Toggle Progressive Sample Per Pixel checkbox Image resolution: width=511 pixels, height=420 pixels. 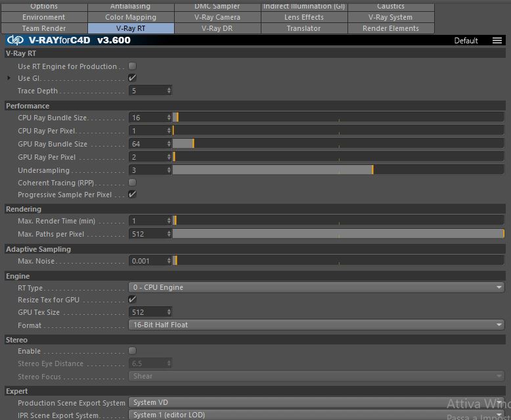coord(132,195)
